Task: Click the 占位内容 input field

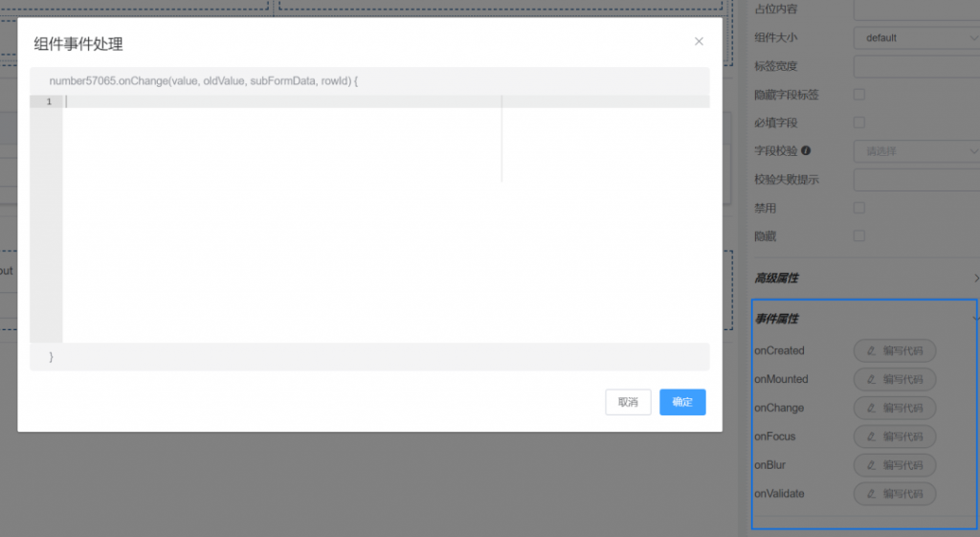Action: pos(916,10)
